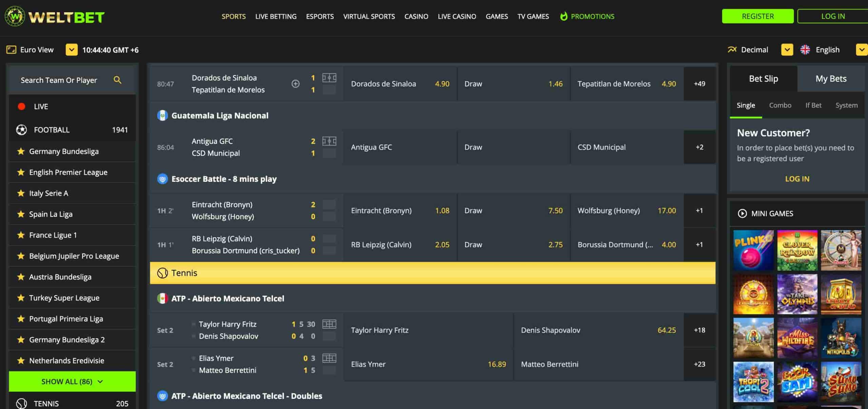Screen dimensions: 868x409
Task: Expand +23 markets for Ymer vs Berrettini
Action: pyautogui.click(x=699, y=364)
